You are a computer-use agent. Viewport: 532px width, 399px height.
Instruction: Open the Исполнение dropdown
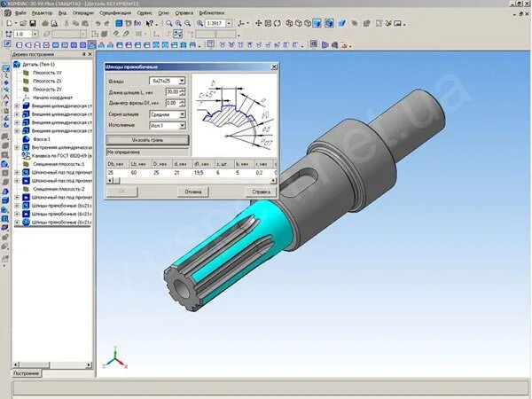182,126
